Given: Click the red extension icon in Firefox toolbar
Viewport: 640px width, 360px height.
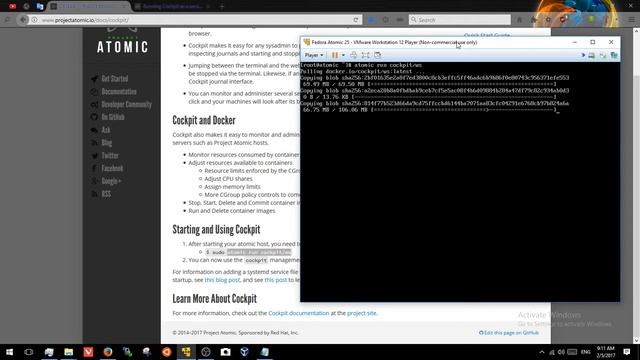Looking at the screenshot, I should 563,20.
